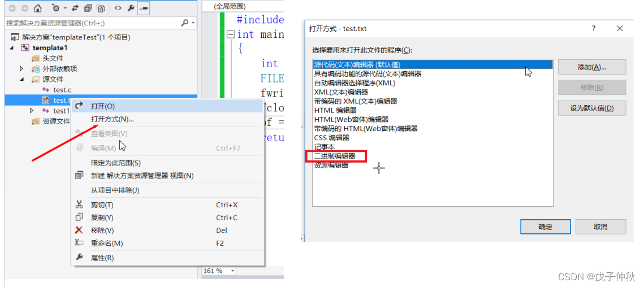Click the Back navigation arrow in Solution Explorer
644x287 pixels.
coord(12,8)
